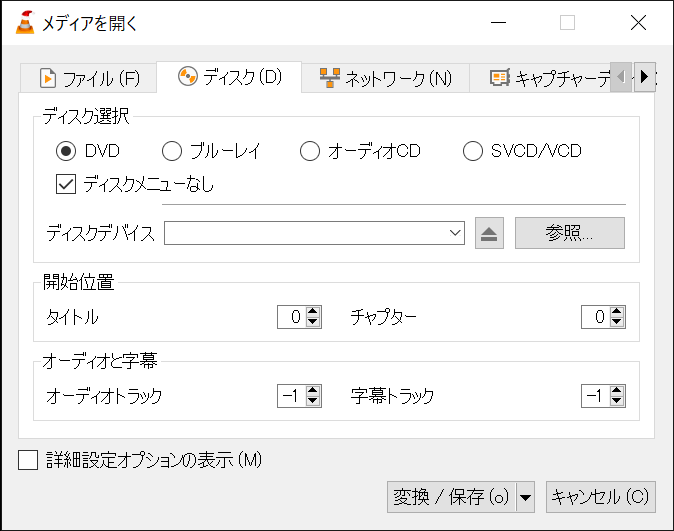
Task: Click the キャンセル (C) button
Action: 600,497
